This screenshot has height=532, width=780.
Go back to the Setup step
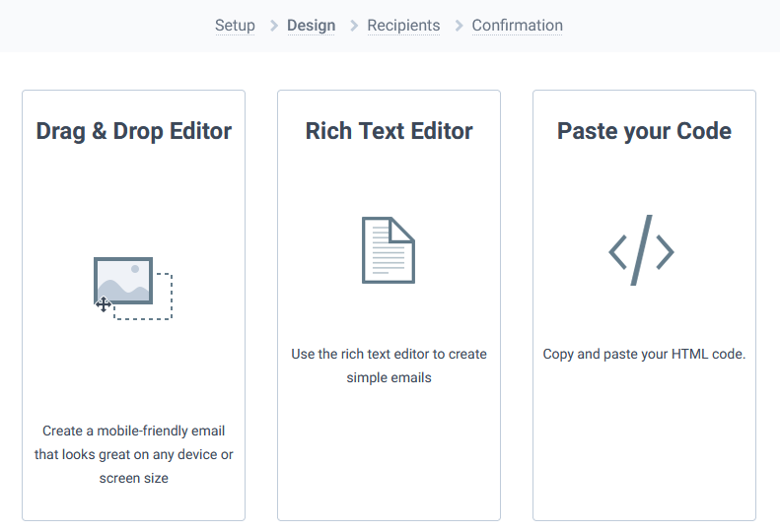click(x=235, y=26)
